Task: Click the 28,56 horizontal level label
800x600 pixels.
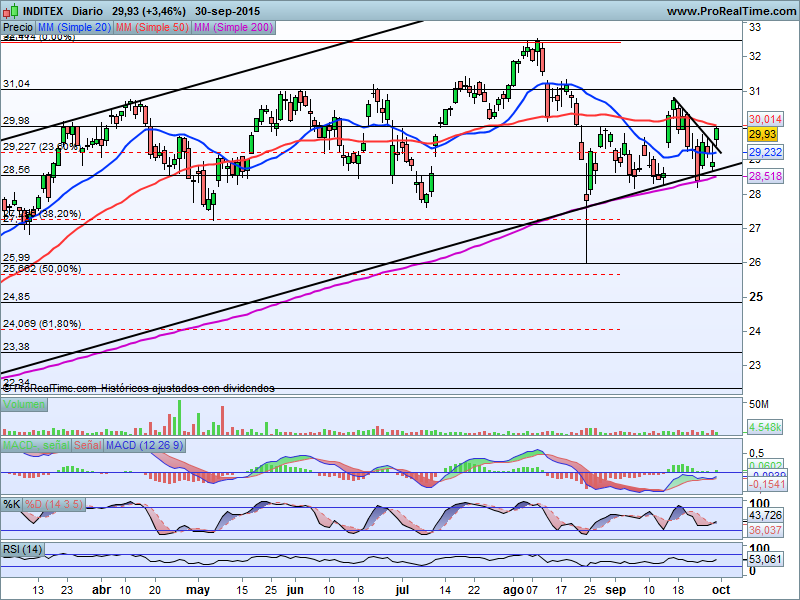Action: [x=16, y=170]
